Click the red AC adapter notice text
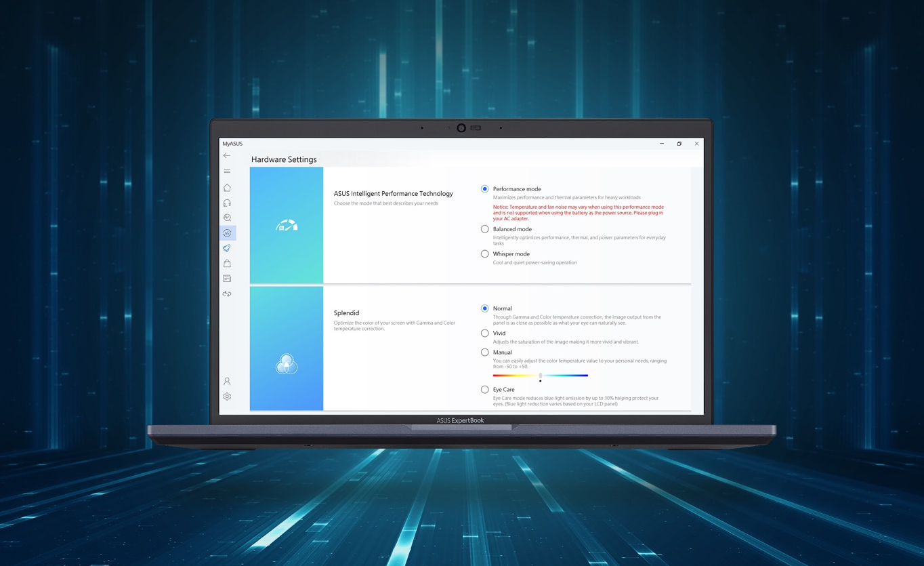 coord(579,213)
